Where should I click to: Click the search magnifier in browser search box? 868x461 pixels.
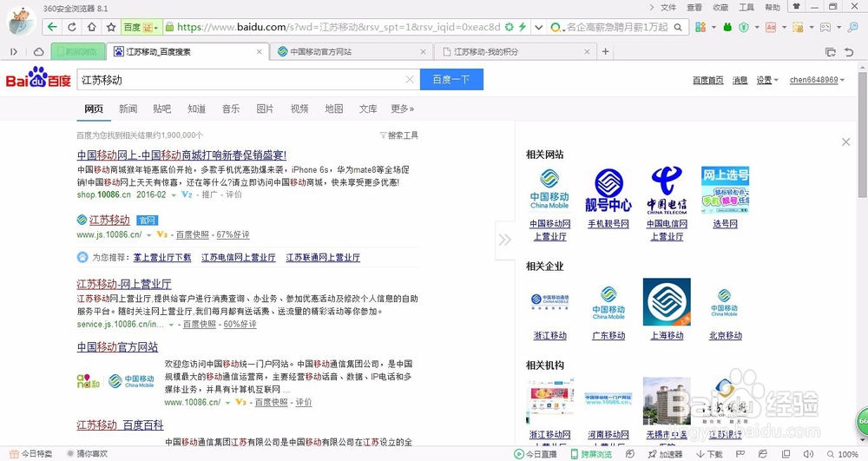click(x=678, y=27)
